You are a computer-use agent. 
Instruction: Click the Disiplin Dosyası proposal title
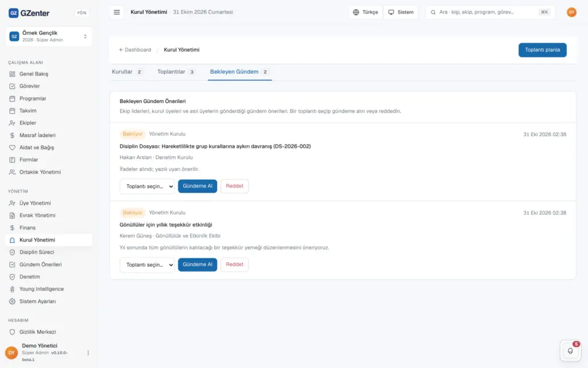[215, 146]
